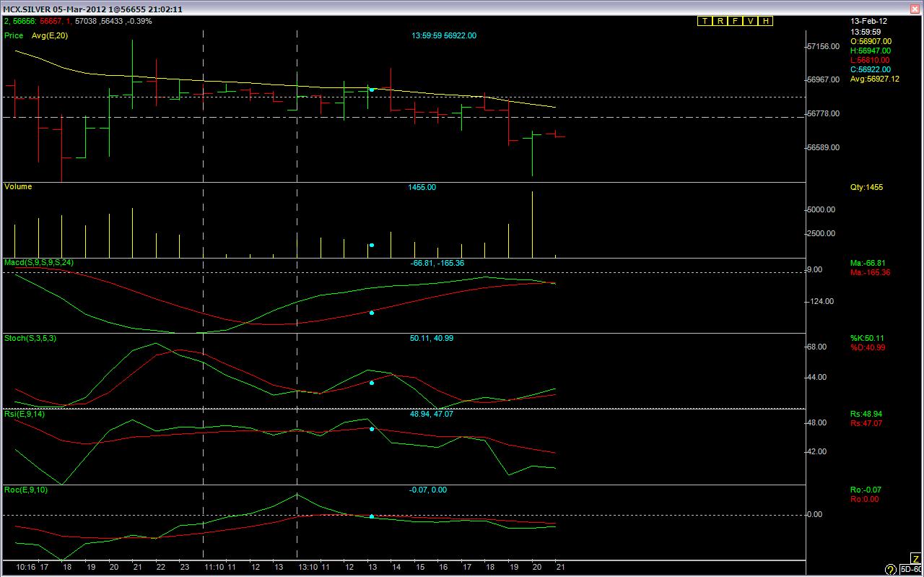Click the 2500.00 volume axis label
The height and width of the screenshot is (577, 924).
click(x=821, y=234)
